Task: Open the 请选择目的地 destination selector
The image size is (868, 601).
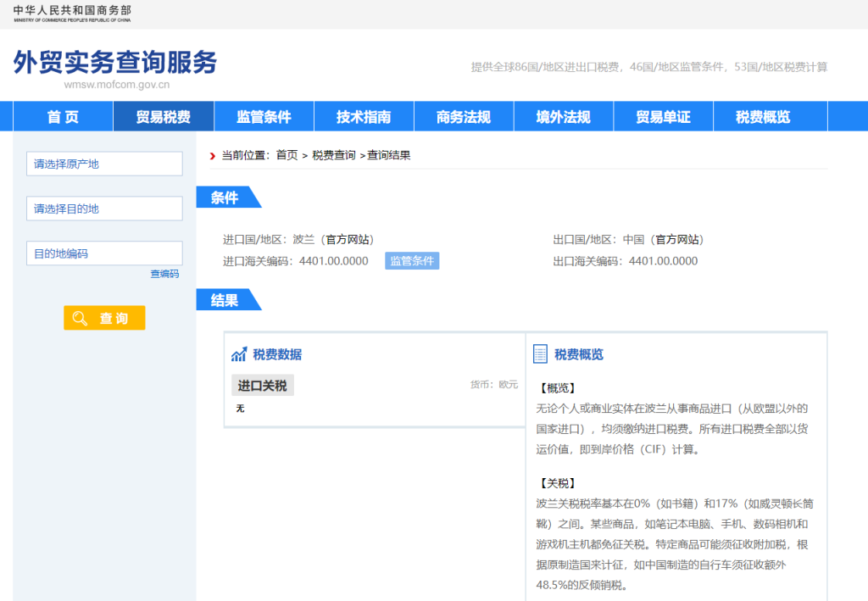Action: [104, 209]
